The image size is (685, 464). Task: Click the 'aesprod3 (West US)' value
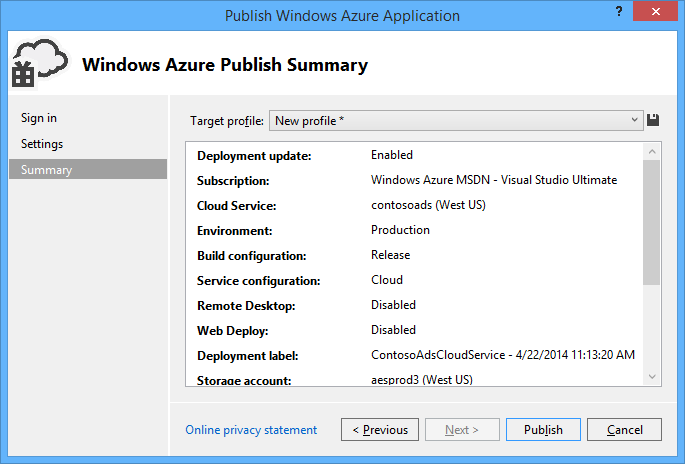click(x=422, y=379)
